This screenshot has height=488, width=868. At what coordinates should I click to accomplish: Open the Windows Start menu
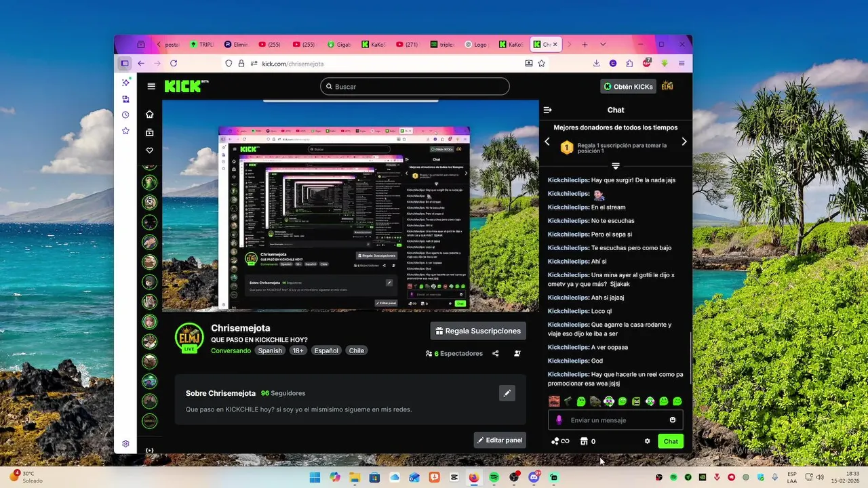tap(315, 477)
